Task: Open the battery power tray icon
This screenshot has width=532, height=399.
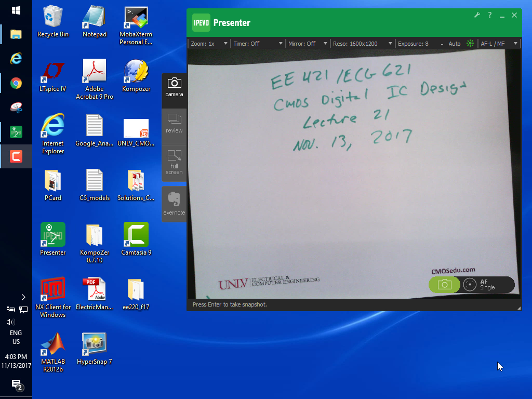Action: tap(10, 310)
